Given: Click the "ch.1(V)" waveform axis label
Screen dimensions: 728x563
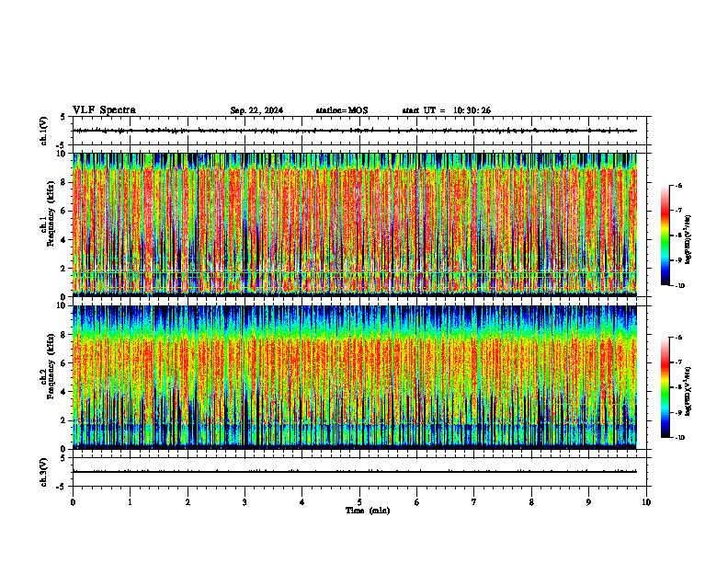Looking at the screenshot, I should pos(43,131).
